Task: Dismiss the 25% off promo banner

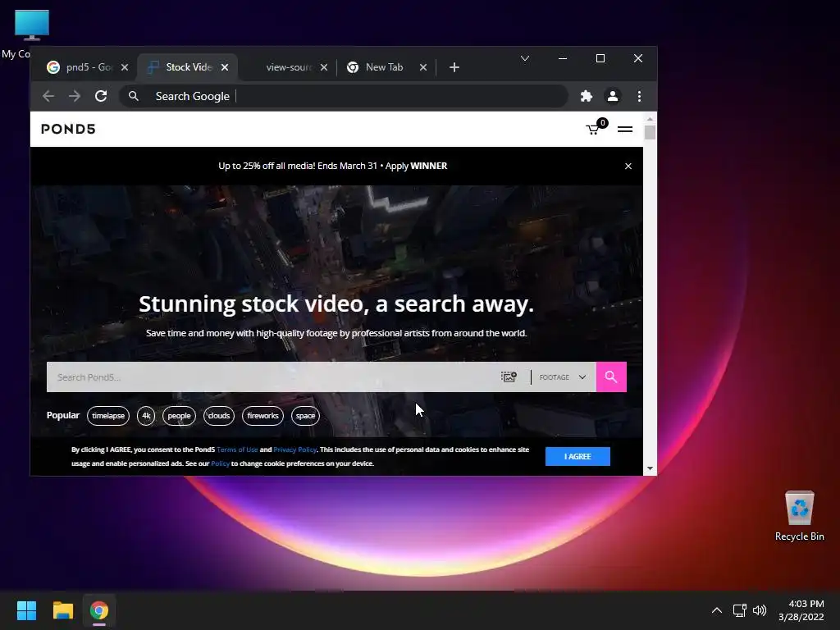Action: coord(628,166)
